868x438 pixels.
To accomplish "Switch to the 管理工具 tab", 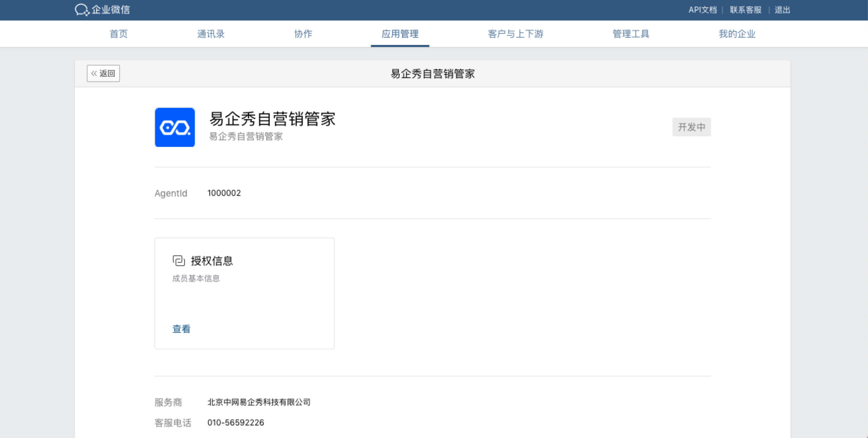I will click(631, 34).
